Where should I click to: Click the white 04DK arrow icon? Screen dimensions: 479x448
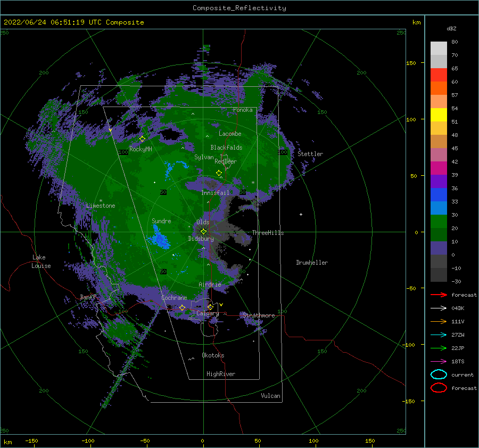click(439, 308)
